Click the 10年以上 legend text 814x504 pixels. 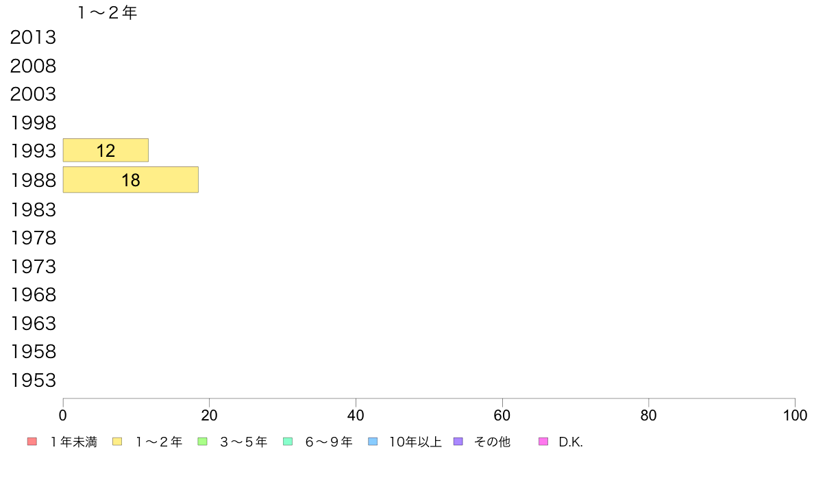(x=415, y=442)
